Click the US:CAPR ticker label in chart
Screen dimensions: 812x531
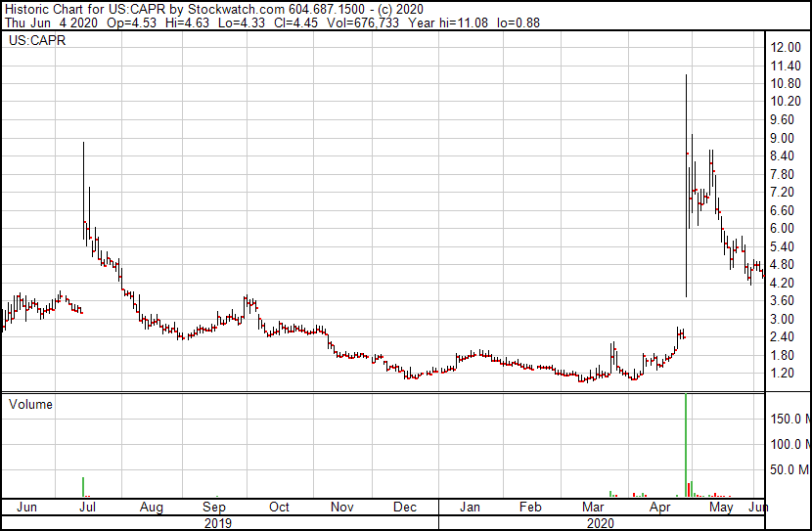click(37, 41)
